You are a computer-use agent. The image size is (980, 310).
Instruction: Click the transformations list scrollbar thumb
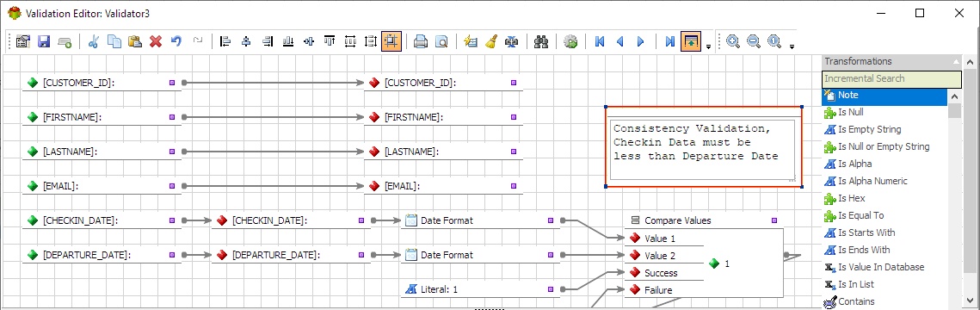tap(954, 111)
